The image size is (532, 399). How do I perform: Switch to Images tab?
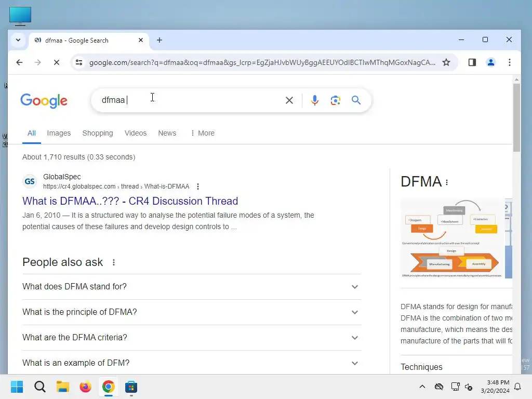pyautogui.click(x=59, y=133)
